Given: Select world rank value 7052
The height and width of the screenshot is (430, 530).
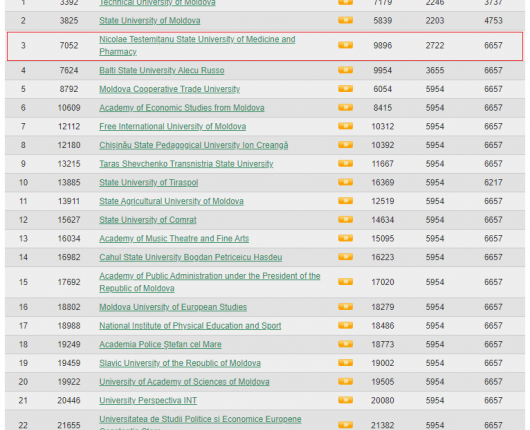Looking at the screenshot, I should (x=69, y=45).
